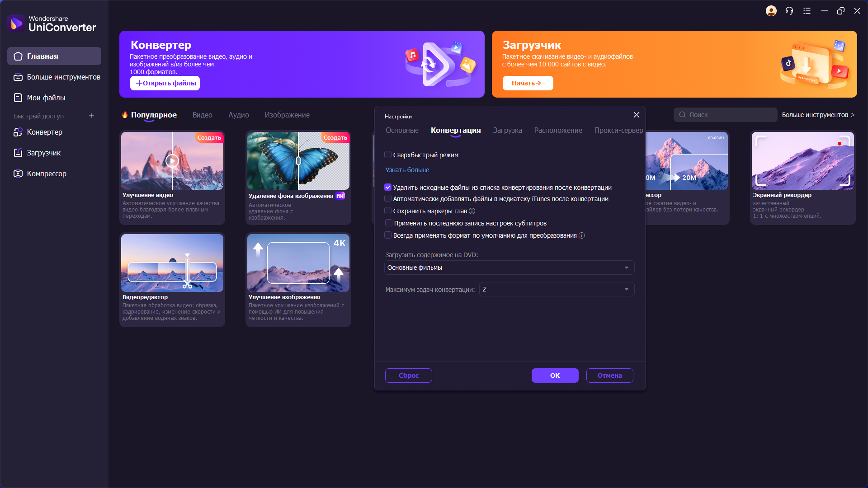Open the Максимум задач конвертации dropdown
Screen dimensions: 868x488
pos(557,289)
